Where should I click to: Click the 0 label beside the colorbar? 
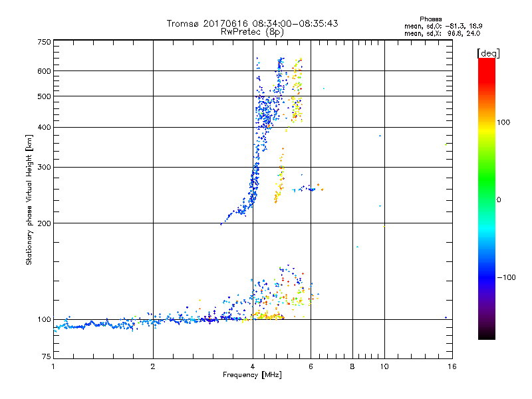(500, 199)
